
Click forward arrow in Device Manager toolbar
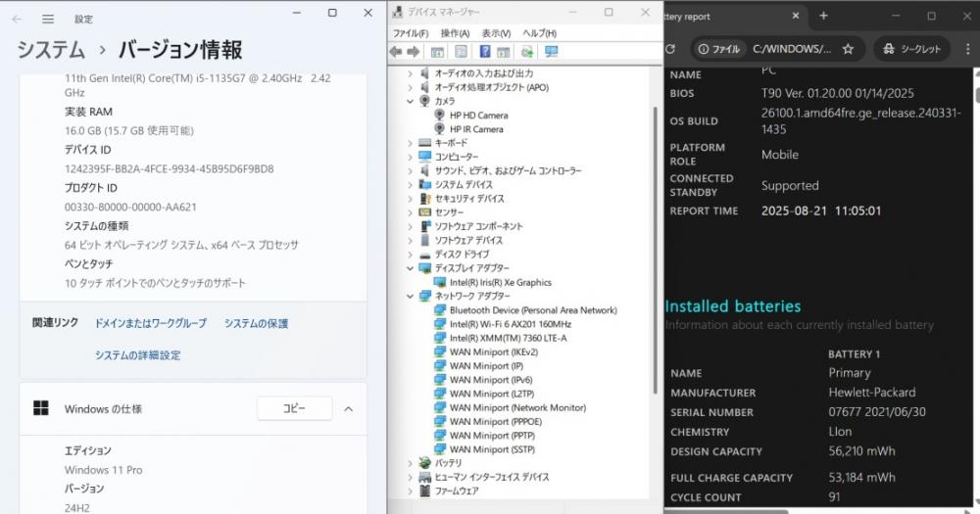[x=414, y=52]
